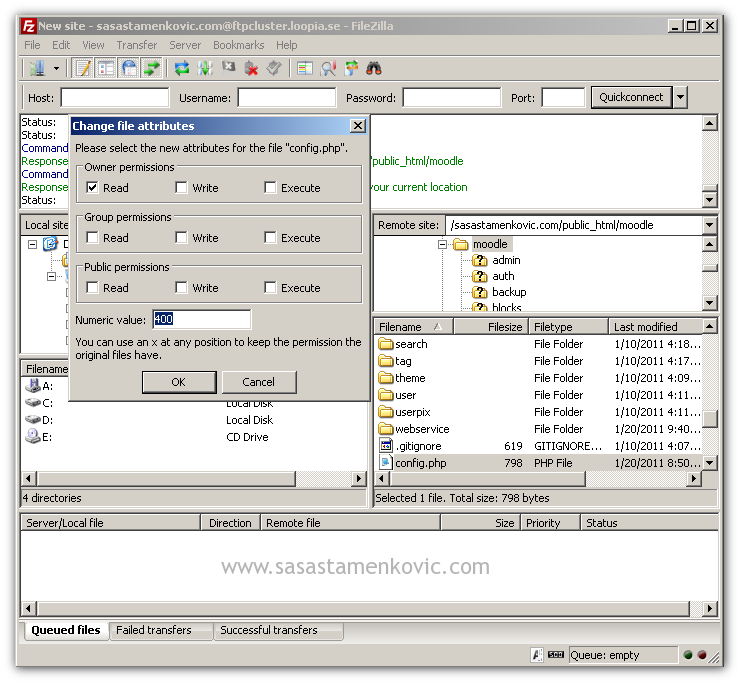The height and width of the screenshot is (684, 741).
Task: Switch to Successful transfers tab
Action: pos(278,630)
